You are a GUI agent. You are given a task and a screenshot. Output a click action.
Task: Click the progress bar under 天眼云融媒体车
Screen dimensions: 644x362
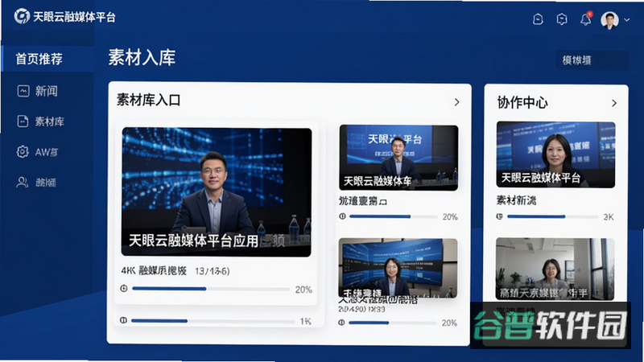click(x=393, y=216)
